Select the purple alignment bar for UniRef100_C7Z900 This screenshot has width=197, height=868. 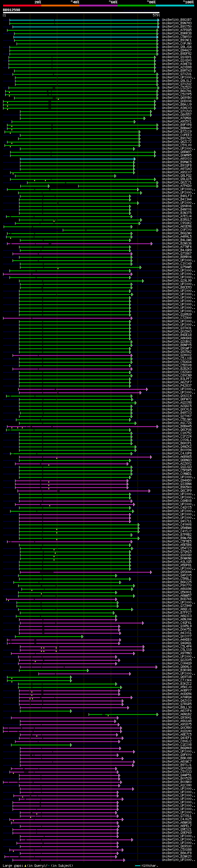click(68, 318)
